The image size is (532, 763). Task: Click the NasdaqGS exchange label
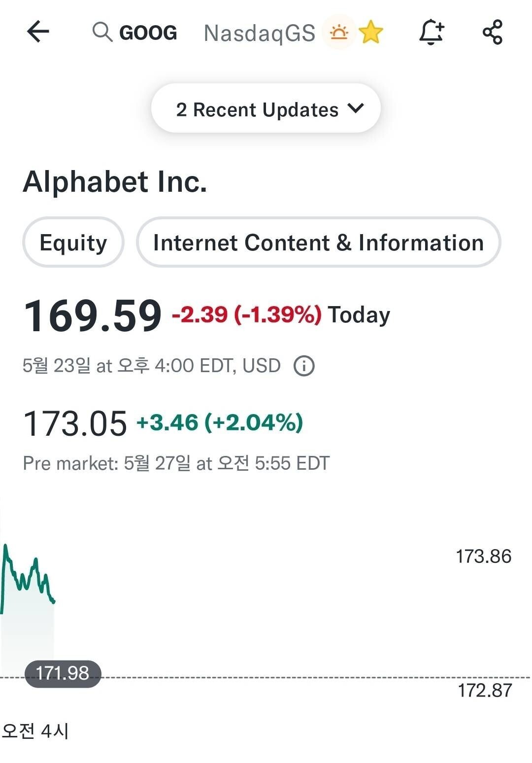pyautogui.click(x=259, y=33)
